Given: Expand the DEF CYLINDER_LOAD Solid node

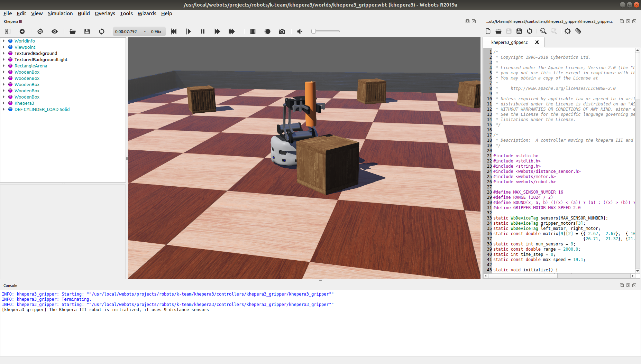Looking at the screenshot, I should point(4,109).
